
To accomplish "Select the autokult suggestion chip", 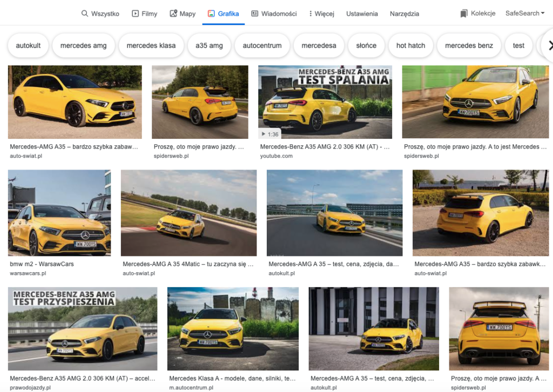I will [28, 45].
